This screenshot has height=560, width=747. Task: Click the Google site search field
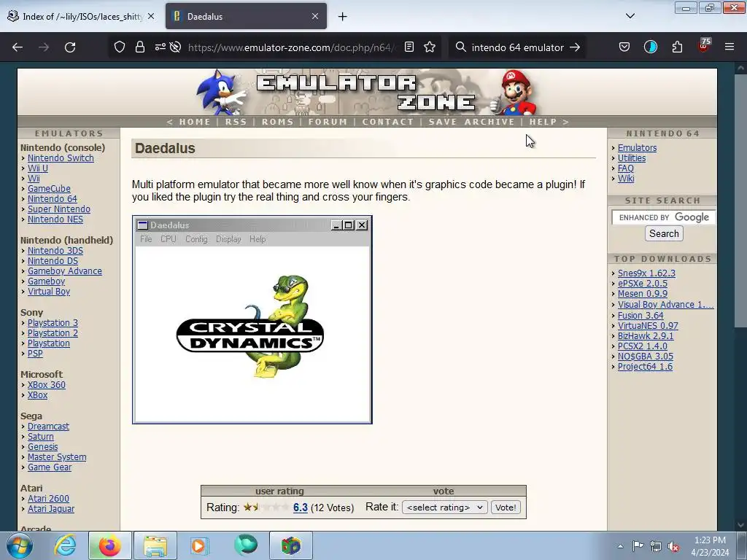pyautogui.click(x=664, y=217)
